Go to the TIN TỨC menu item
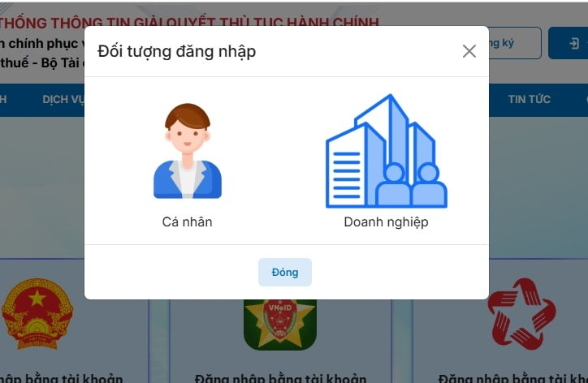Image resolution: width=588 pixels, height=383 pixels. coord(530,99)
